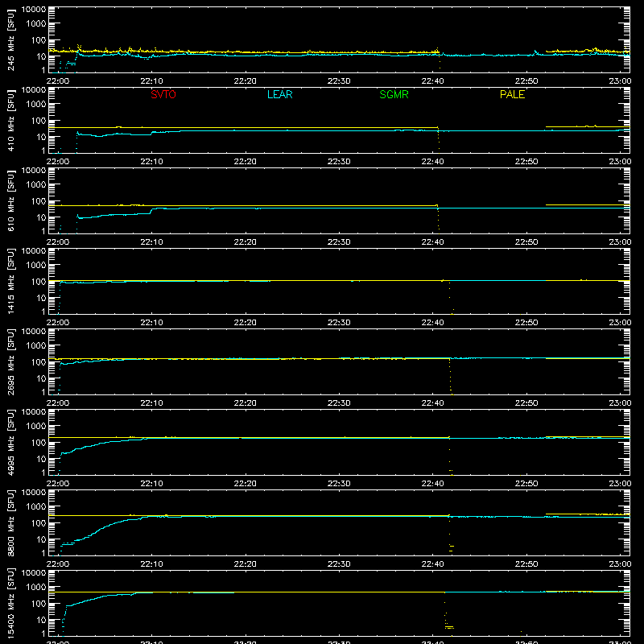The height and width of the screenshot is (644, 644).
Task: Click 23:00 time label under 8800 MHz plot
Action: coord(620,564)
